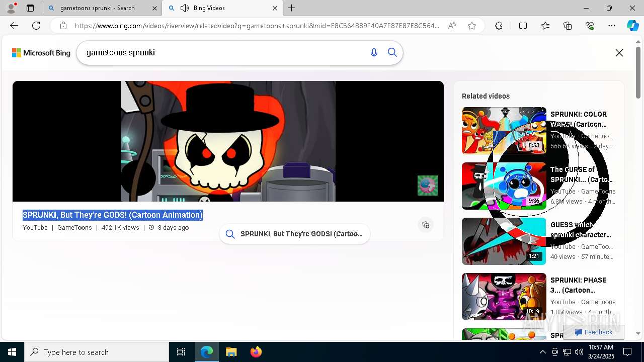Open the network status tray icon
Viewport: 644px width, 362px height.
[x=567, y=352]
